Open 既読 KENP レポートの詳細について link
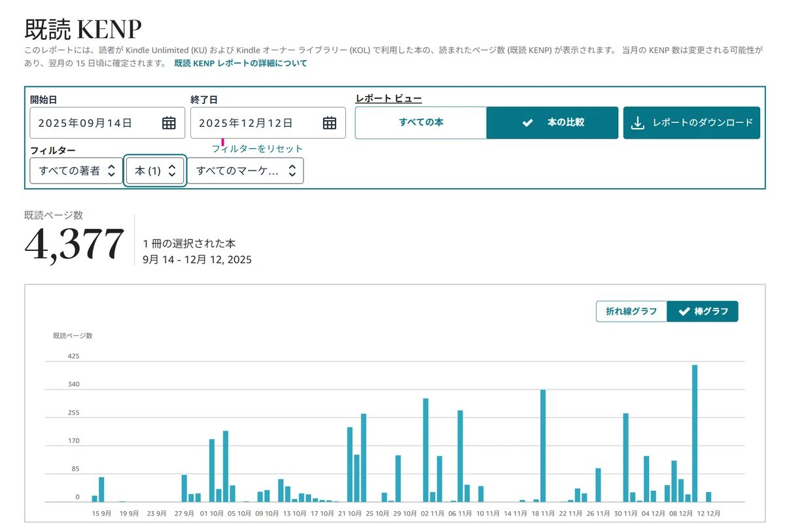 coord(241,63)
